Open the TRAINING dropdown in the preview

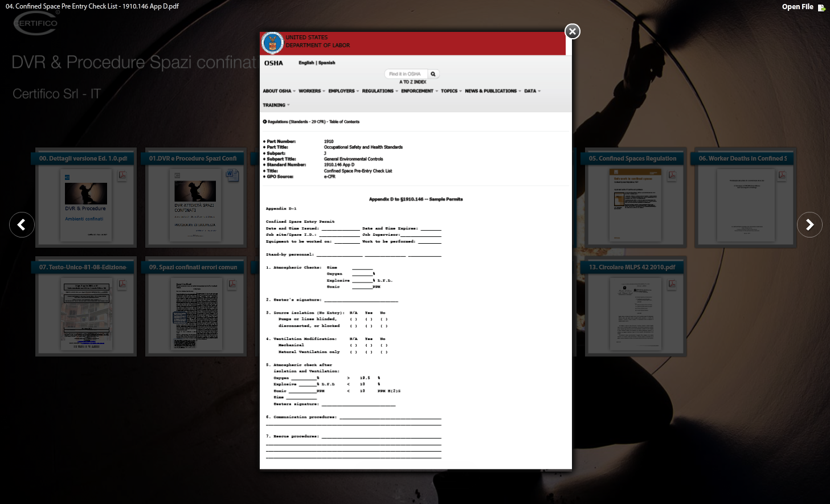click(x=276, y=105)
